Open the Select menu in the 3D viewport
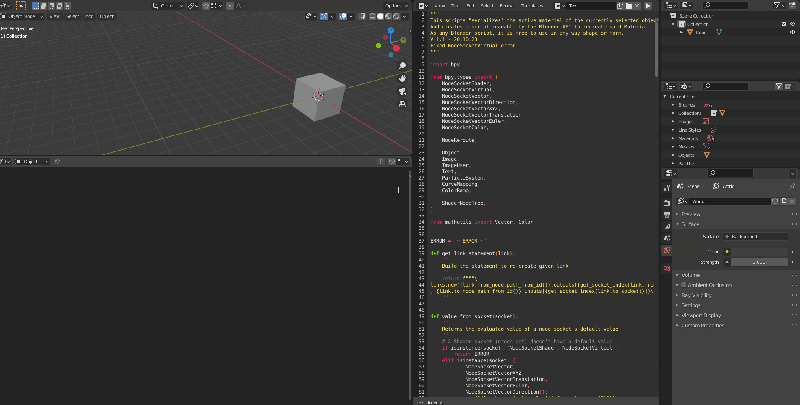Viewport: 800px width, 405px height. 72,16
